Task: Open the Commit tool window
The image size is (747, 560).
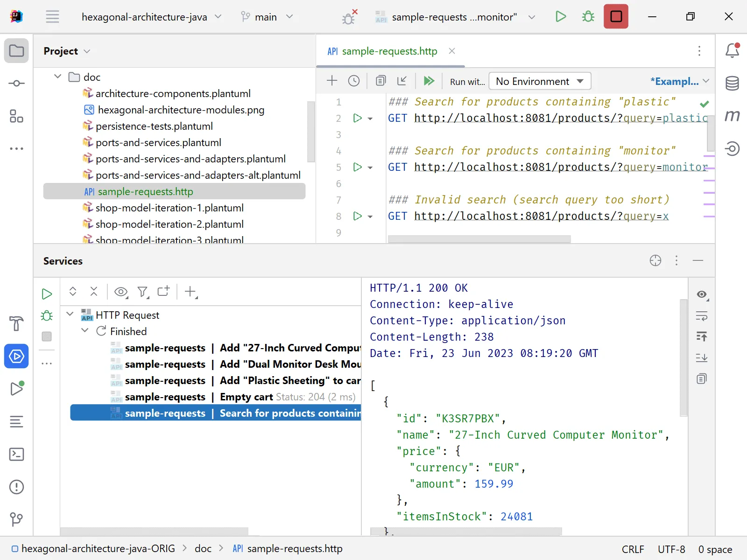Action: tap(16, 84)
